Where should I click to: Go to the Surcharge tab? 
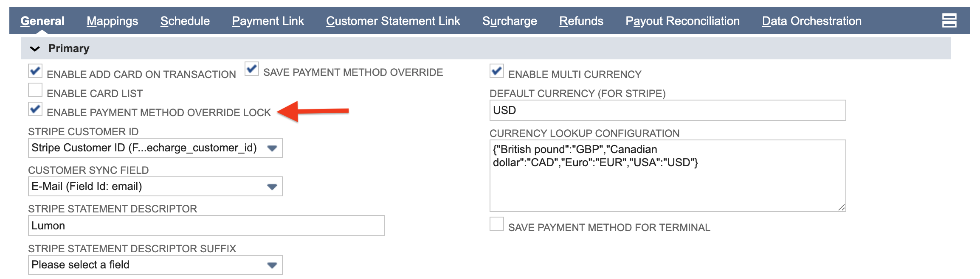(x=509, y=20)
